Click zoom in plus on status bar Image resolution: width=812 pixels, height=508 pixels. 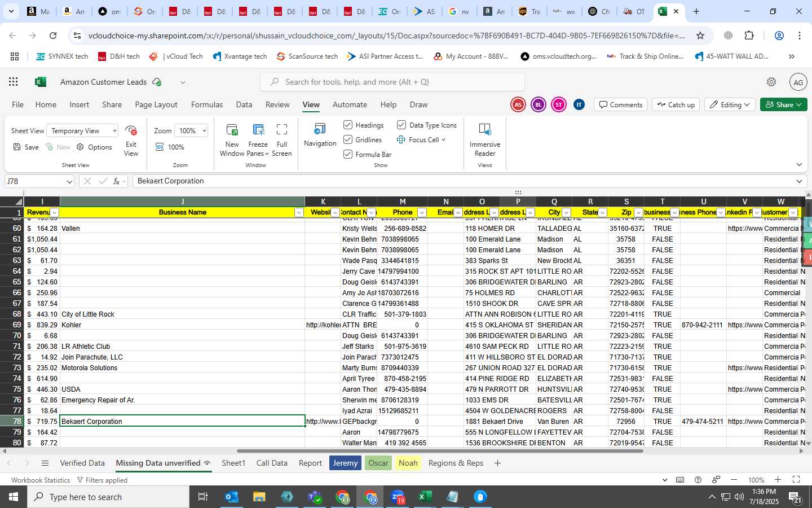click(x=778, y=480)
